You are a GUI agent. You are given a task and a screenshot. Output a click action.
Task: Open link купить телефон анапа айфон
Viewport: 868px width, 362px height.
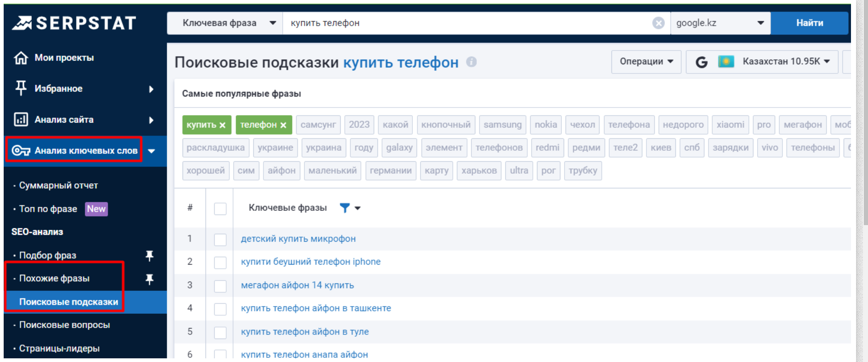(304, 354)
